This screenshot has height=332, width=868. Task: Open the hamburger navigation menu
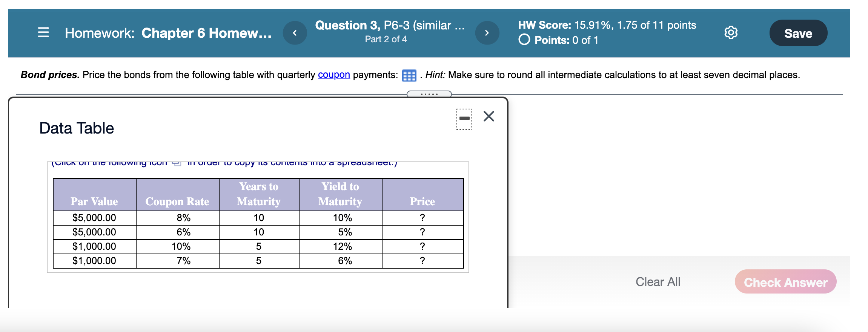(43, 32)
